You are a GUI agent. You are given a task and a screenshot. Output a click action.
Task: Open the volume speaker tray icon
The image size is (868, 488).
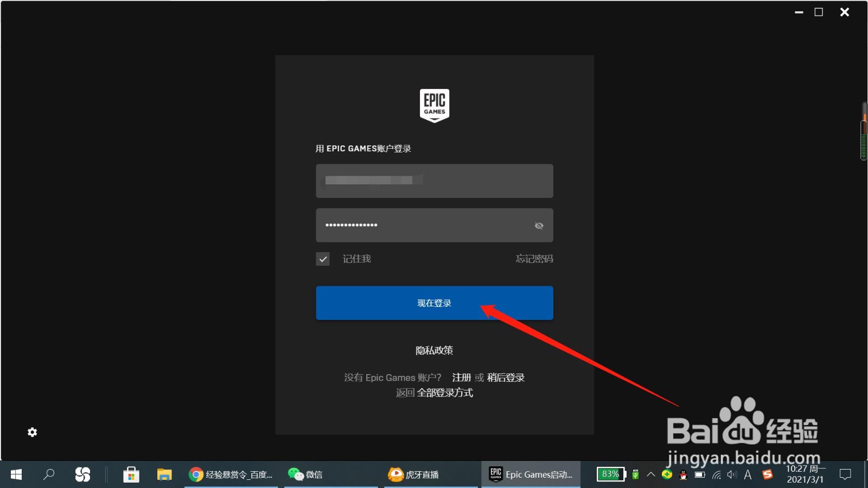click(732, 475)
